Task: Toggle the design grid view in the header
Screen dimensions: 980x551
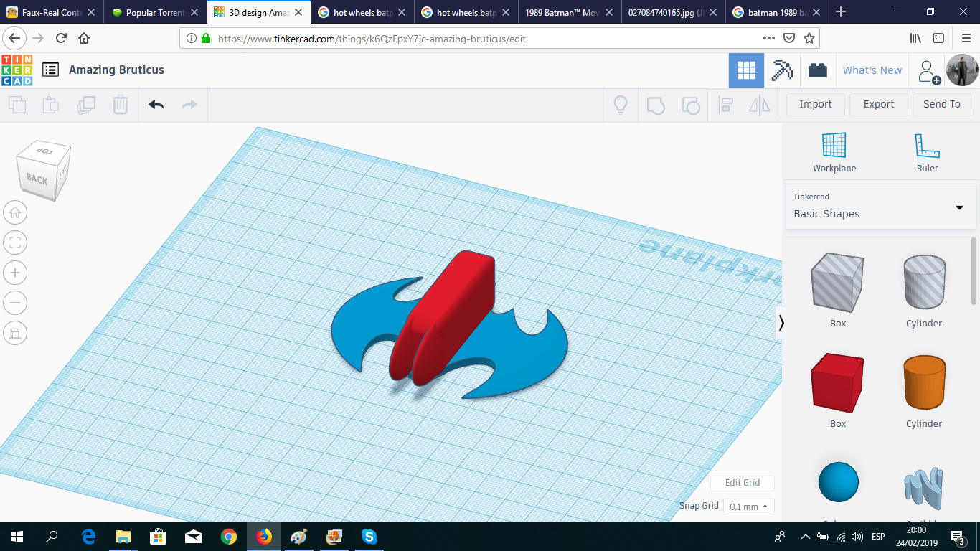Action: click(746, 70)
